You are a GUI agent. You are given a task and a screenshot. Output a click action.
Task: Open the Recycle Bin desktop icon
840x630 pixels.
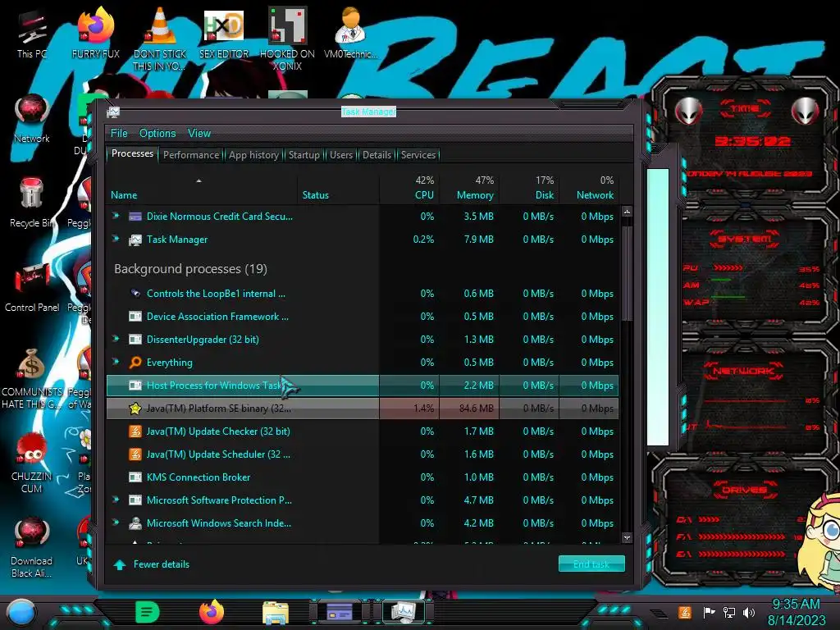(x=32, y=203)
